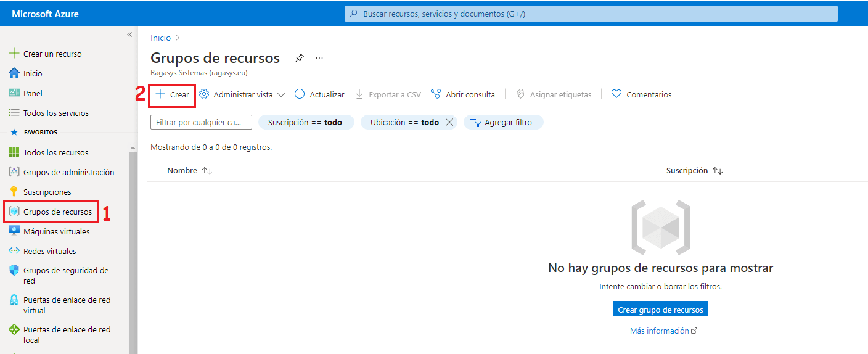Click the Comentarios heart icon
This screenshot has height=354, width=868.
616,94
